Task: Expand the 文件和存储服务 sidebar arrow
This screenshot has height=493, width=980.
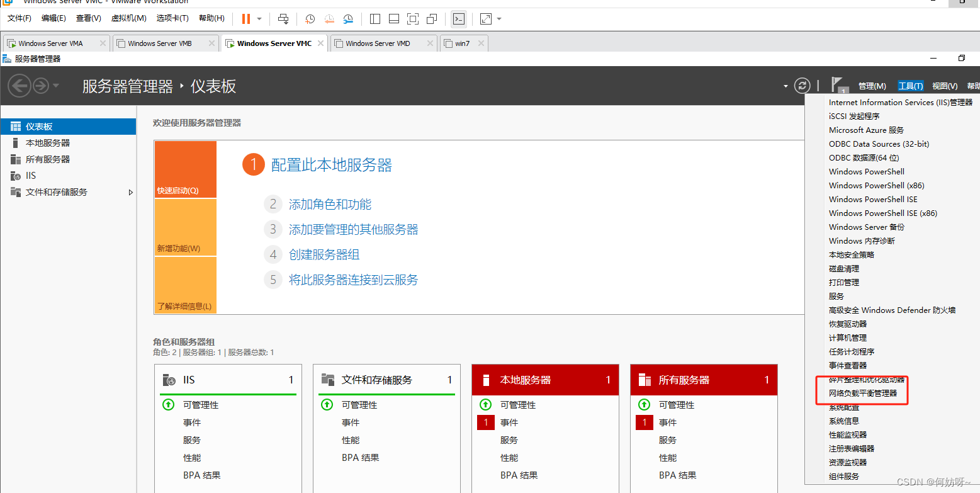Action: pyautogui.click(x=131, y=192)
